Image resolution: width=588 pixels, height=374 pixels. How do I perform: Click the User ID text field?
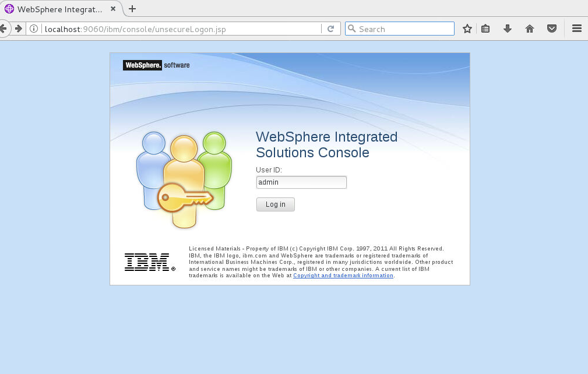[301, 182]
